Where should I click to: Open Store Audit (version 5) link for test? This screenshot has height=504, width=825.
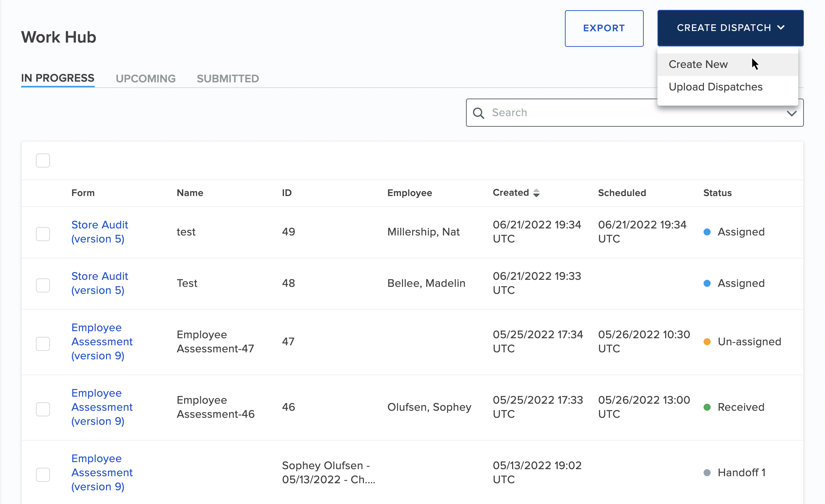tap(100, 232)
